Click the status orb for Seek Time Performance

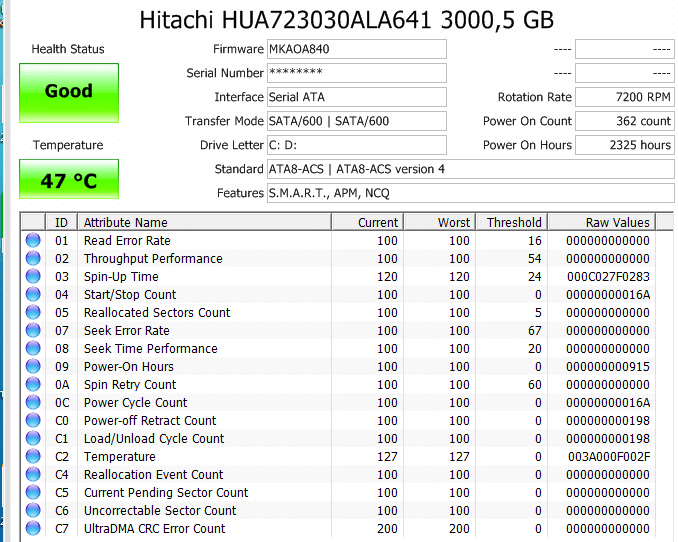tap(33, 348)
